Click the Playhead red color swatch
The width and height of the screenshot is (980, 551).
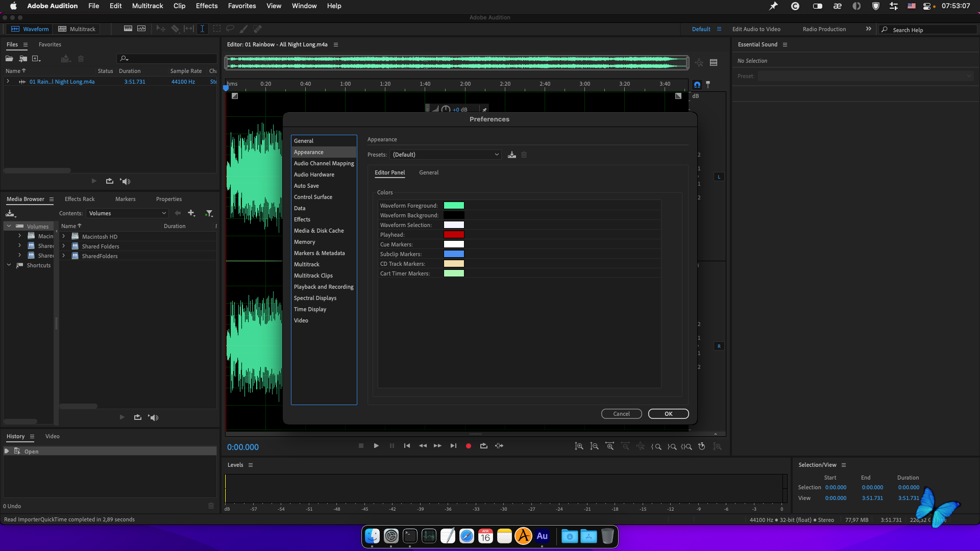pyautogui.click(x=453, y=235)
